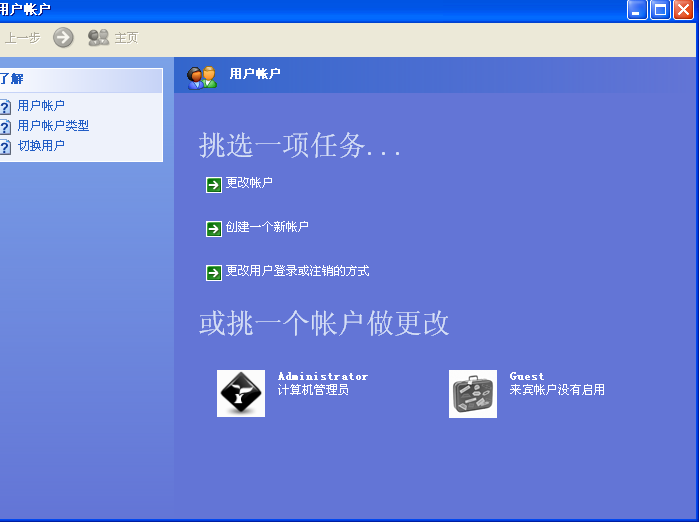Viewport: 699px width, 522px height.
Task: Click green arrow icon for 更改帐户
Action: 214,185
